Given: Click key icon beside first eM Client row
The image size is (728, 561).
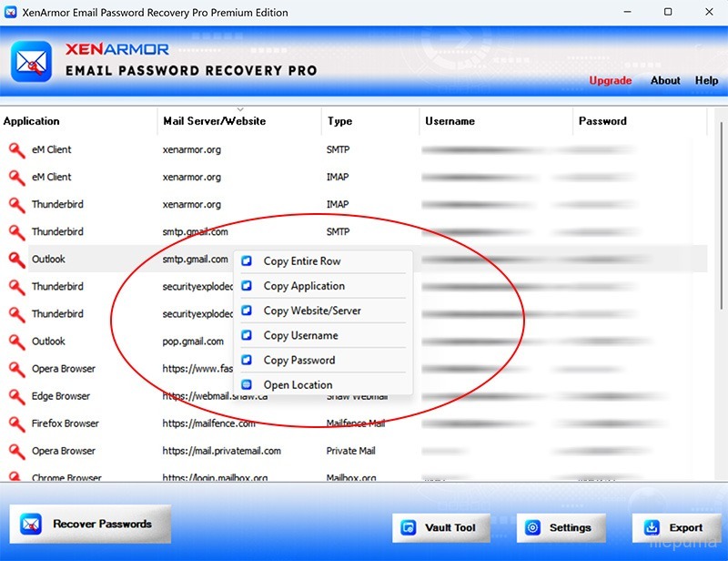Looking at the screenshot, I should pos(16,150).
